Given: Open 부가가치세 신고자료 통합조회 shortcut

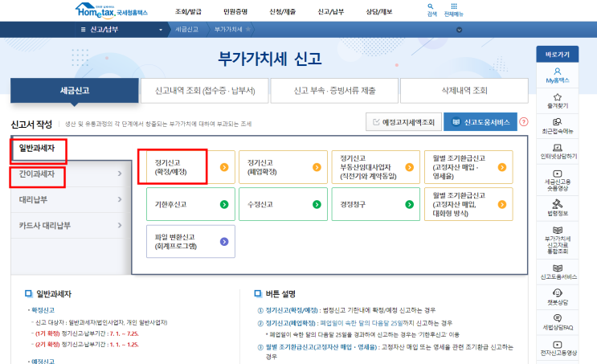Looking at the screenshot, I should pos(558,240).
